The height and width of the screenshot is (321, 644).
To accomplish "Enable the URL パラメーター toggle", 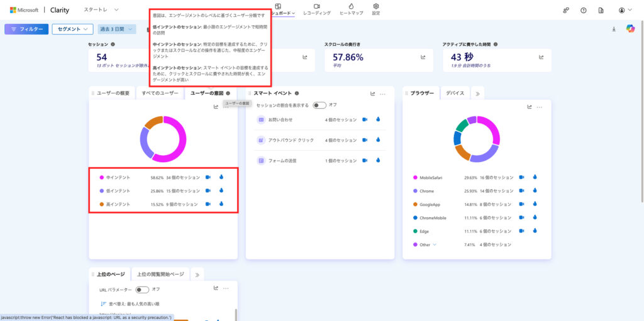I will (x=143, y=290).
